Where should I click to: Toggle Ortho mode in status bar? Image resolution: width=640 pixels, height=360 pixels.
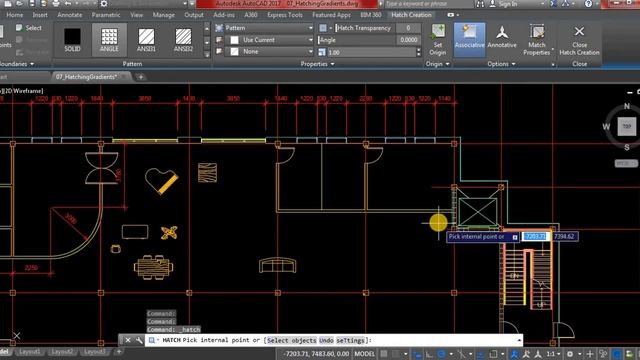[429, 354]
